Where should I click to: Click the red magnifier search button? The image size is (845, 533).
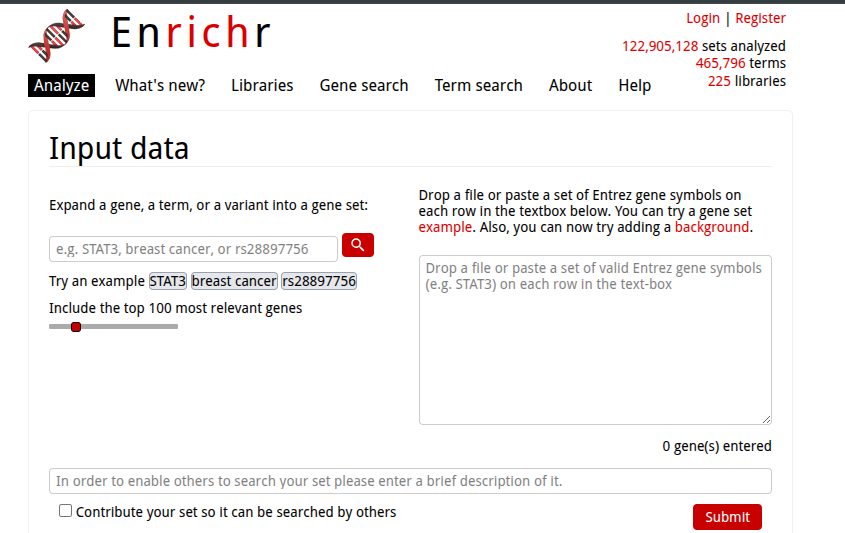(358, 245)
